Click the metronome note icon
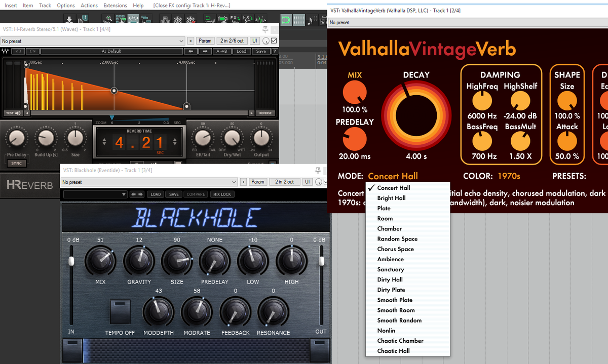The width and height of the screenshot is (608, 364). coord(311,20)
